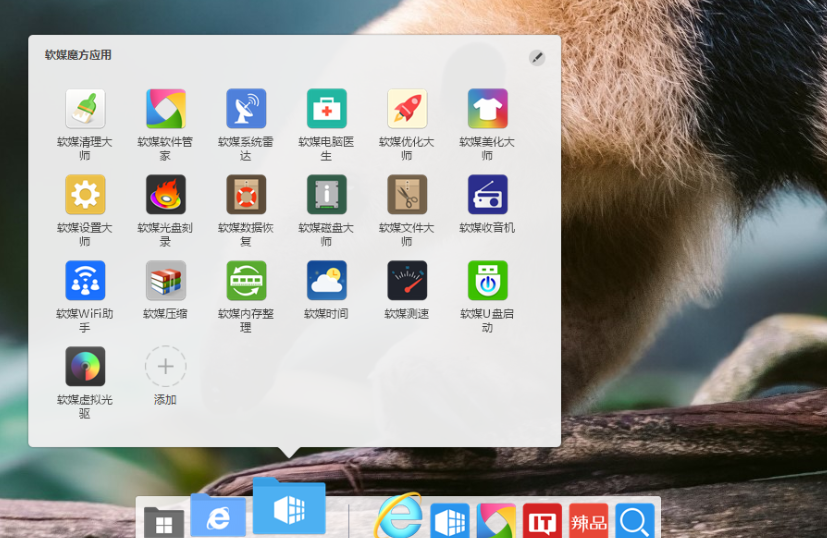Screen dimensions: 827x538
Task: Open 软媒数据恢复 lifebuoy icon
Action: pos(246,195)
